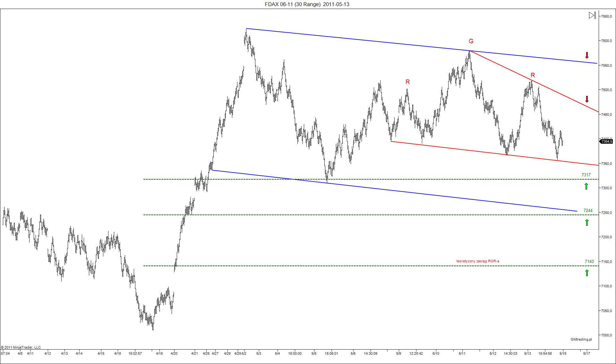Click the FDAX 06-11 (30 Range) chart title
The image size is (616, 364).
(x=307, y=4)
